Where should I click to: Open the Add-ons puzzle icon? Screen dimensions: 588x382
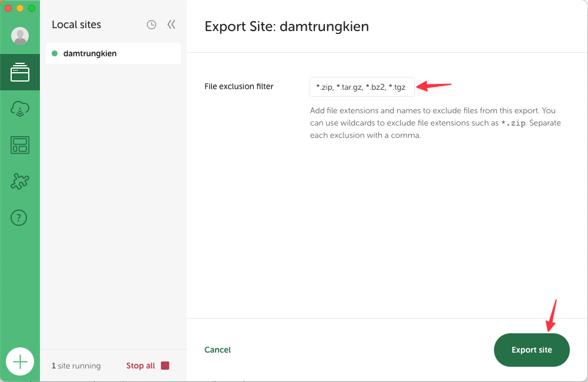(x=20, y=181)
